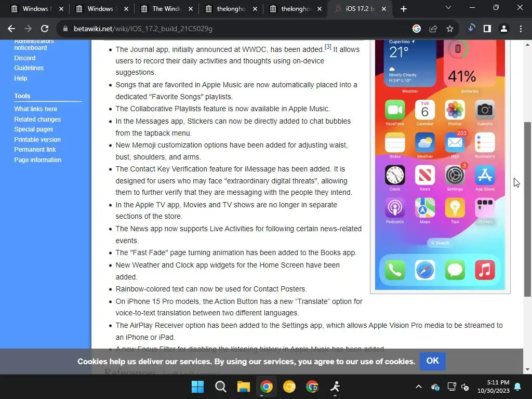This screenshot has height=399, width=532.
Task: Bookmark this page with the star icon
Action: [450, 29]
